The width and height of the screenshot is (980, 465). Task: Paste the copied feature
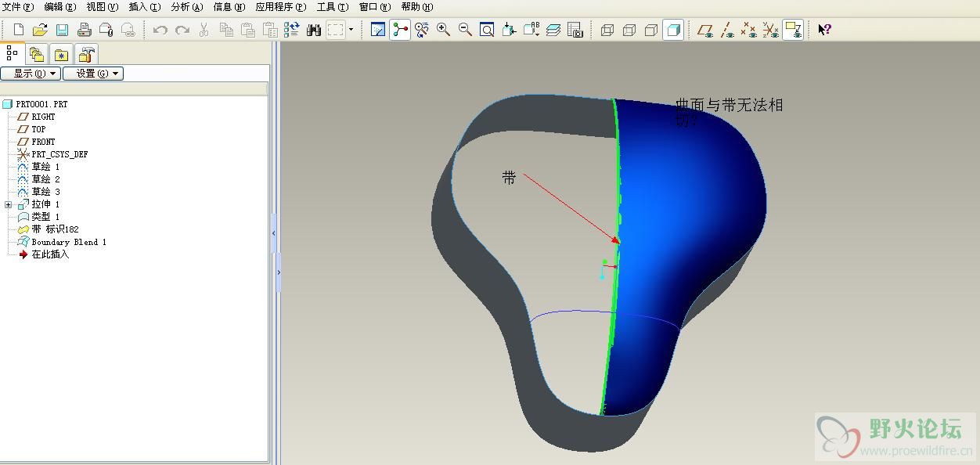coord(248,30)
